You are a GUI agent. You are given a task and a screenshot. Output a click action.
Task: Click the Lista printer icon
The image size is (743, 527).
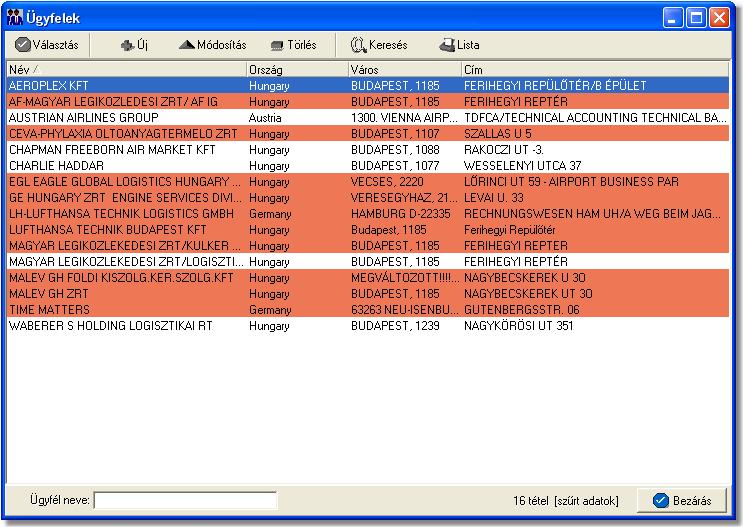[x=446, y=45]
